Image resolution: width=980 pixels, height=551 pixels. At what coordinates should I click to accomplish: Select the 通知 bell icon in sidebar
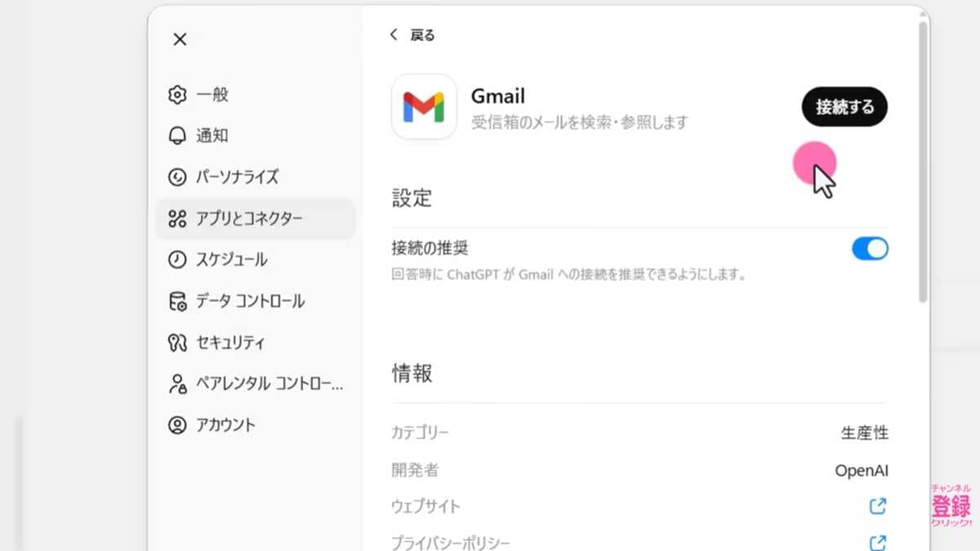coord(180,136)
